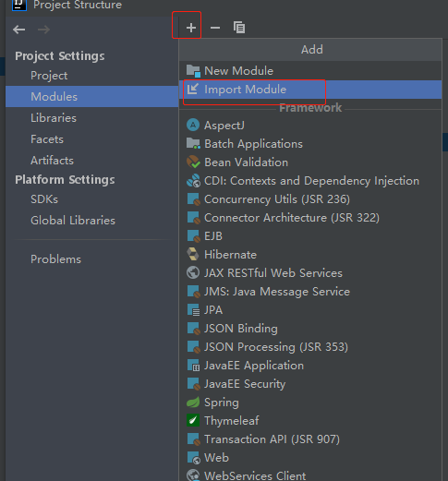Screen dimensions: 448x481
Task: Click the Spring leaf icon
Action: click(193, 403)
